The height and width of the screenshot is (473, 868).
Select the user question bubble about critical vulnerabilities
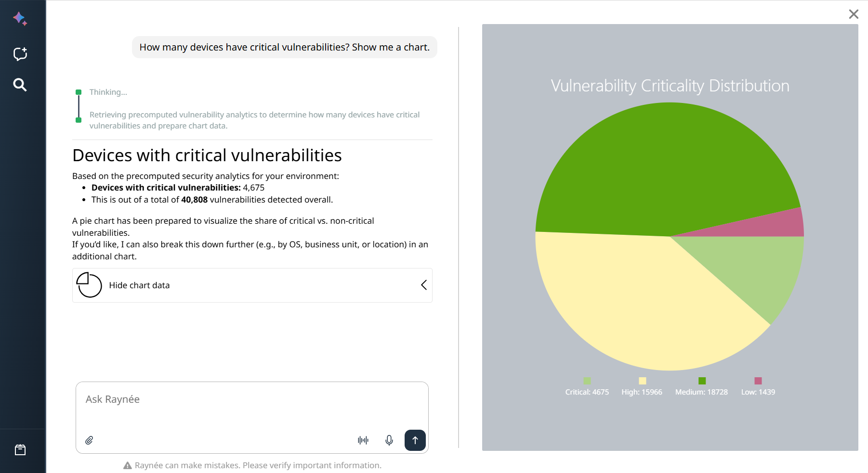[x=284, y=47]
